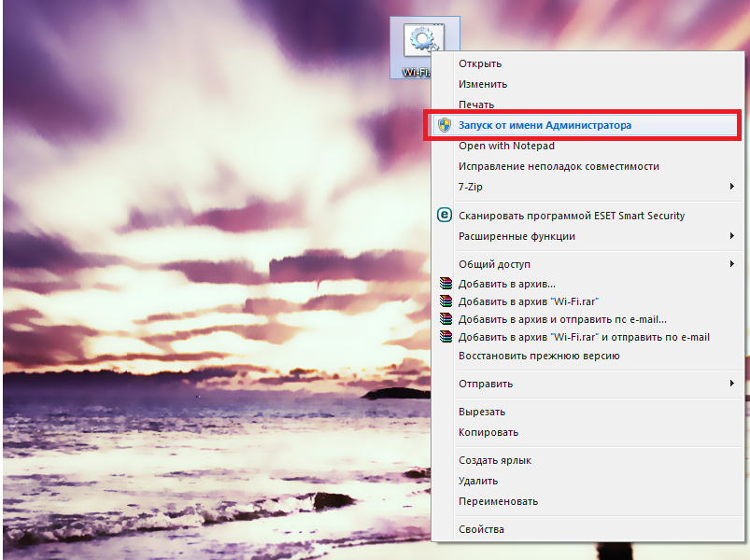Open the 'Отправить' entry
This screenshot has width=750, height=560.
pyautogui.click(x=587, y=384)
